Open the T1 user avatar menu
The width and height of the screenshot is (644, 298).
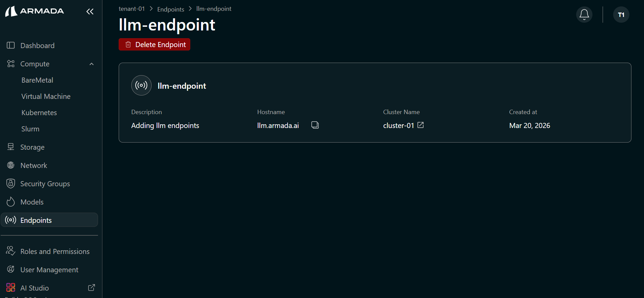(621, 15)
